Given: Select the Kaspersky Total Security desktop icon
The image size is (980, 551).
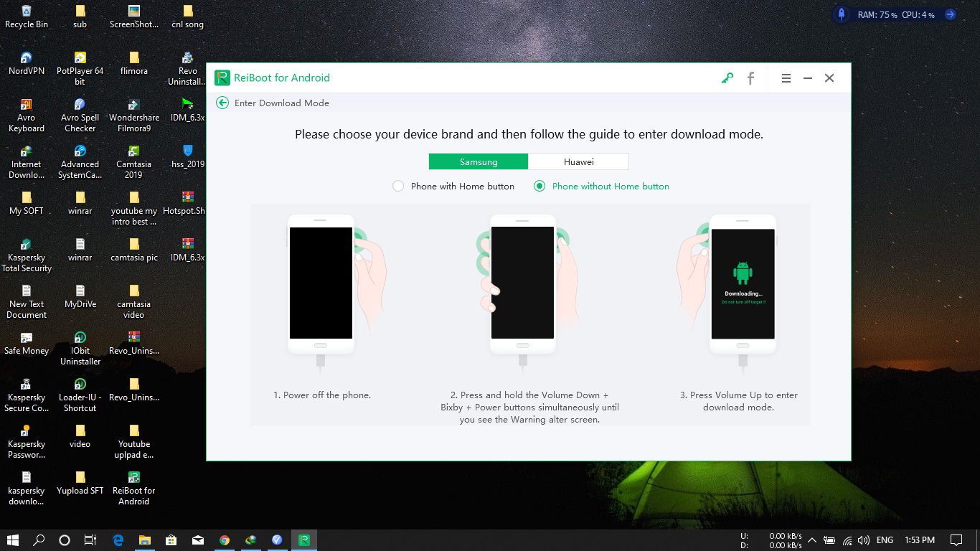Looking at the screenshot, I should pyautogui.click(x=27, y=255).
